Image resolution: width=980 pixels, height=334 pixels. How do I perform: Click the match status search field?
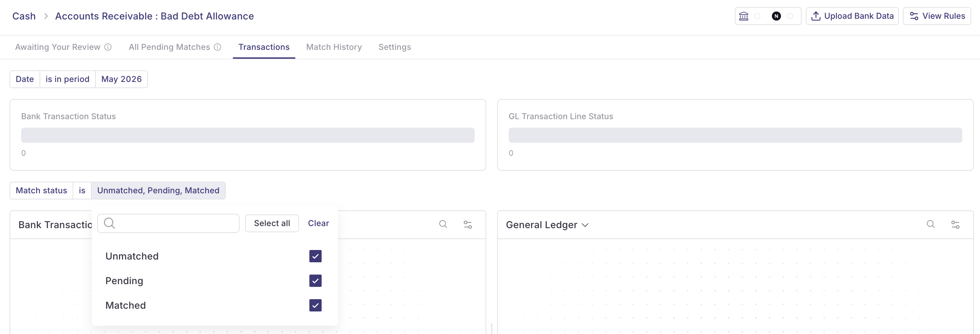(x=168, y=223)
